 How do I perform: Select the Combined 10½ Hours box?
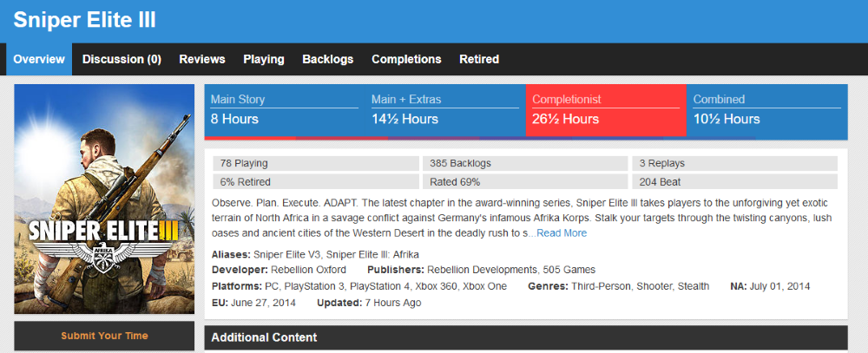766,110
